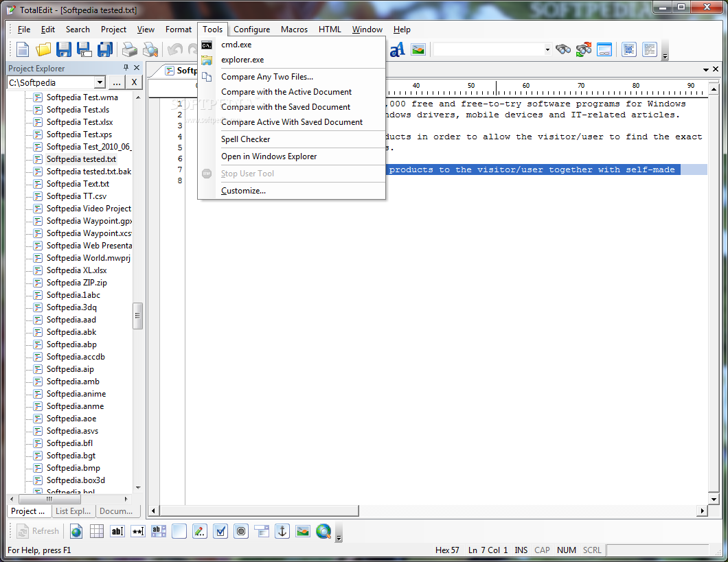Image resolution: width=728 pixels, height=562 pixels.
Task: Close the Project Explorer panel
Action: [x=137, y=68]
